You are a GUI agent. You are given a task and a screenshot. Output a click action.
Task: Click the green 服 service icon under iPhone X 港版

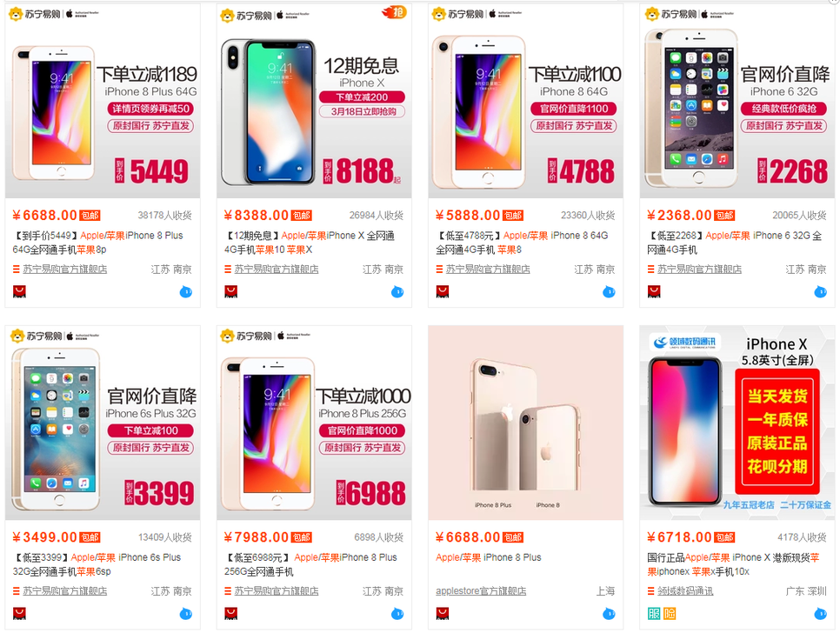tap(654, 614)
